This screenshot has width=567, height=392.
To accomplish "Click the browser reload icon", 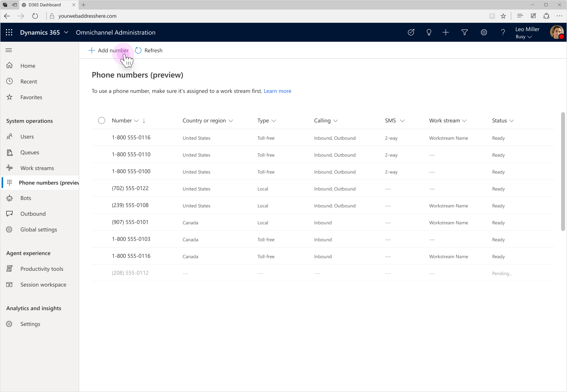I will pyautogui.click(x=35, y=16).
